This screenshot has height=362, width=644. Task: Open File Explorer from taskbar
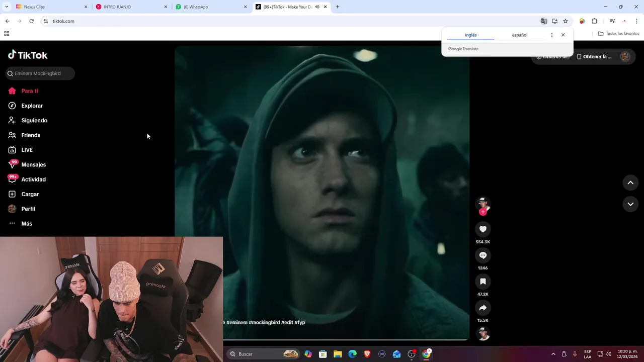click(x=338, y=354)
